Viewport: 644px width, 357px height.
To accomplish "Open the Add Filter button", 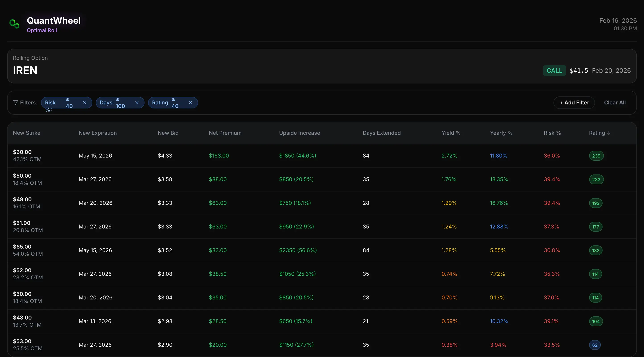I will pos(574,103).
